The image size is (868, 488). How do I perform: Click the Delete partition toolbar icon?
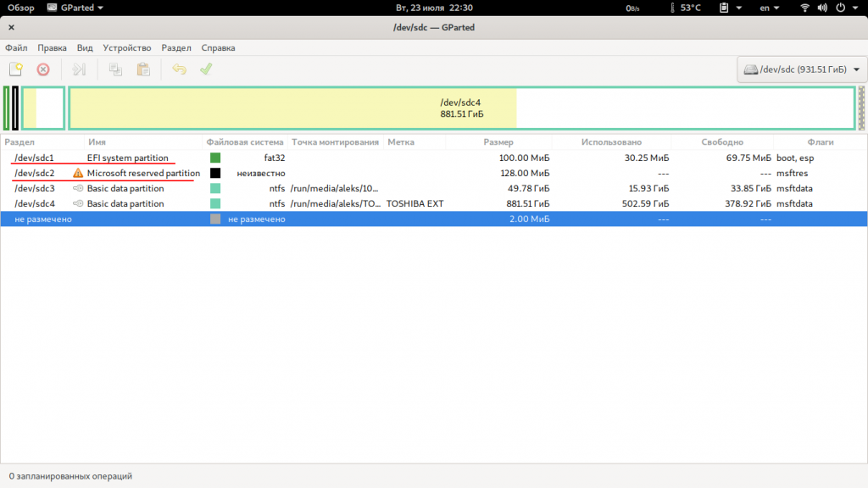click(x=43, y=69)
